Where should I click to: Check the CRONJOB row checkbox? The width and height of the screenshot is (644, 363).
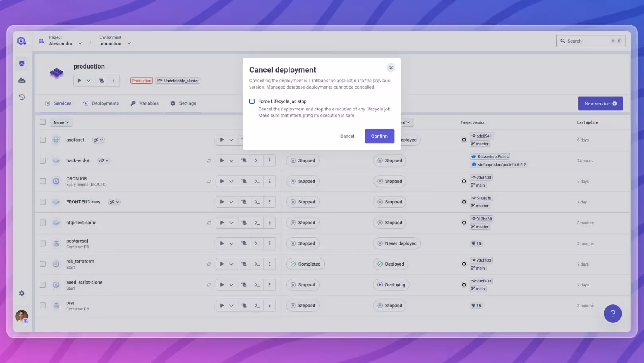point(43,181)
